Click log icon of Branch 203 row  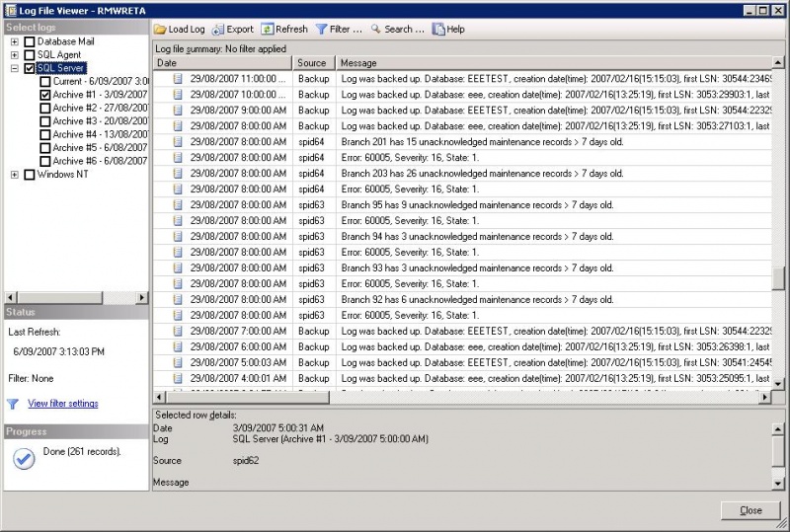[x=178, y=174]
